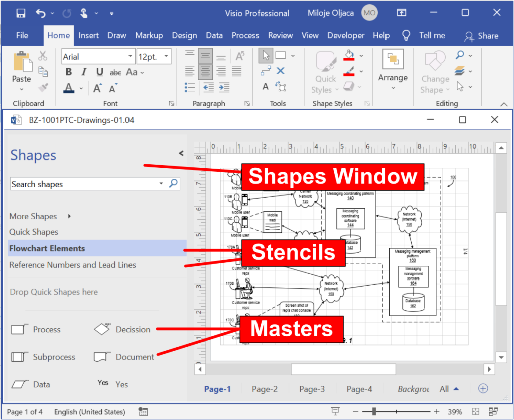Open the Page-2 tab

pos(265,388)
